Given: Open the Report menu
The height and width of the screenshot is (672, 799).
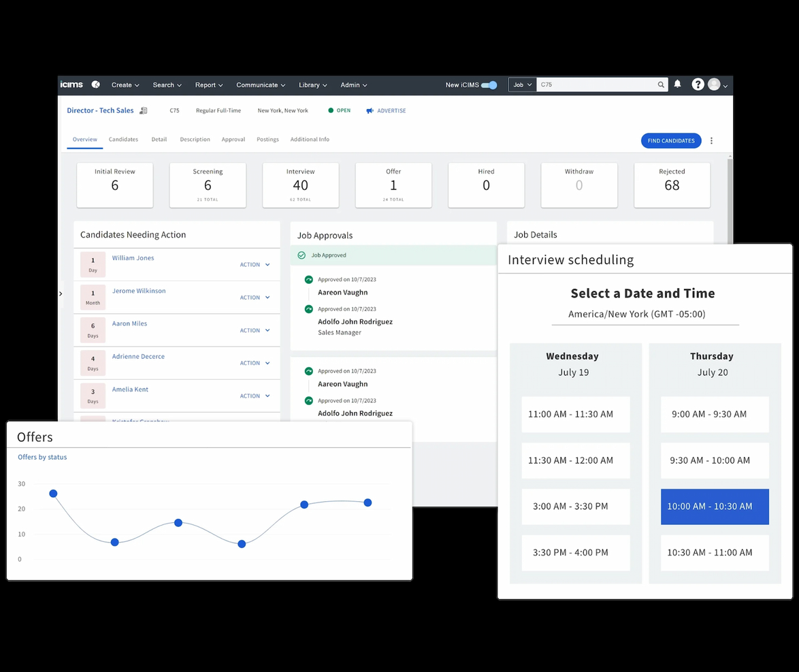Looking at the screenshot, I should point(208,84).
